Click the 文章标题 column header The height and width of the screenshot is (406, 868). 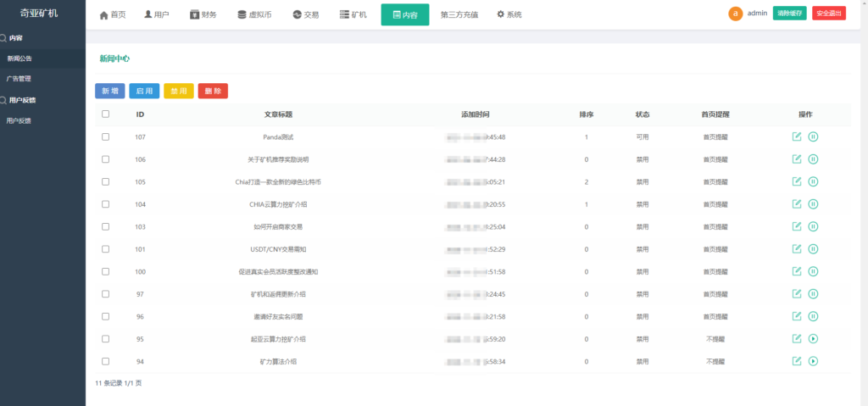tap(278, 114)
